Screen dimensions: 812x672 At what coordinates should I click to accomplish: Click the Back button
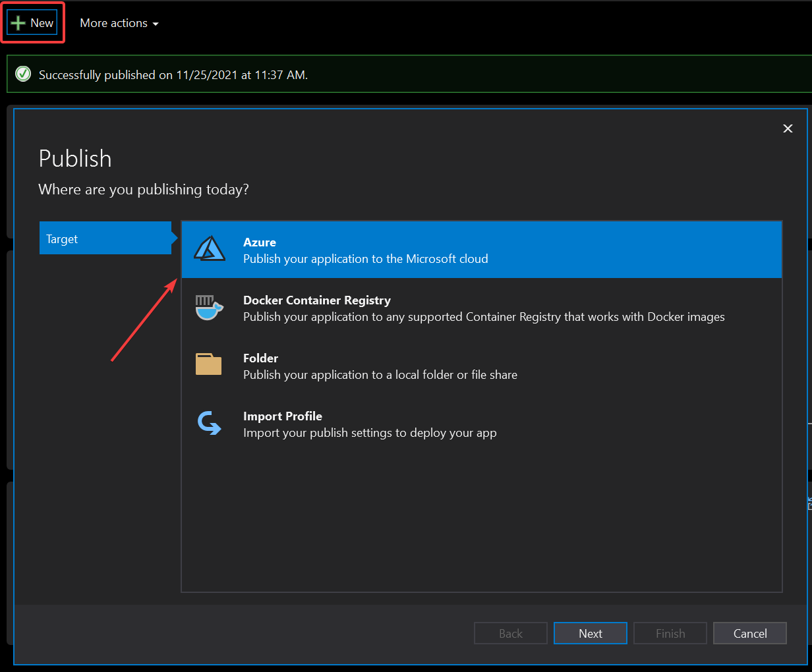tap(510, 633)
